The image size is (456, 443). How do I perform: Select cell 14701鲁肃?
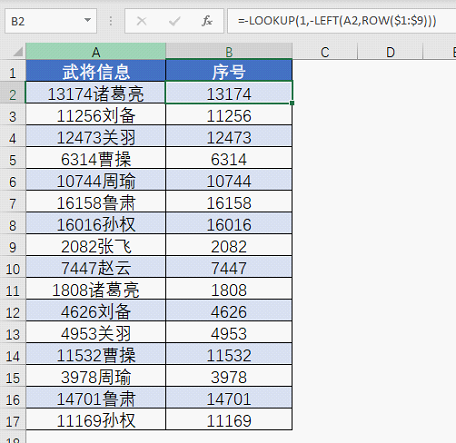96,398
